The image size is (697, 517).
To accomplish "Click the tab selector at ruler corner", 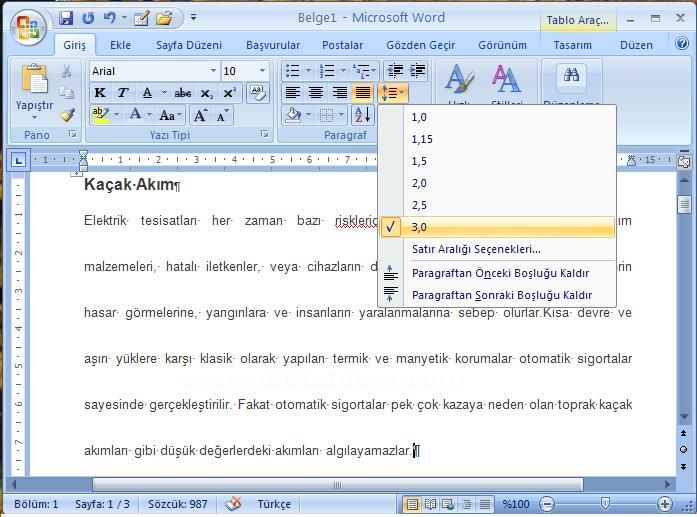I will coord(18,160).
